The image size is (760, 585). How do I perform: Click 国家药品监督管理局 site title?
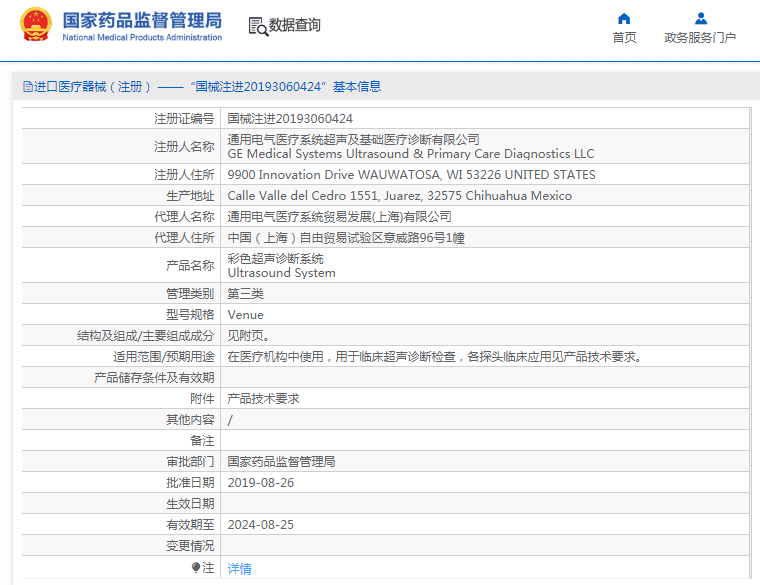(x=142, y=20)
